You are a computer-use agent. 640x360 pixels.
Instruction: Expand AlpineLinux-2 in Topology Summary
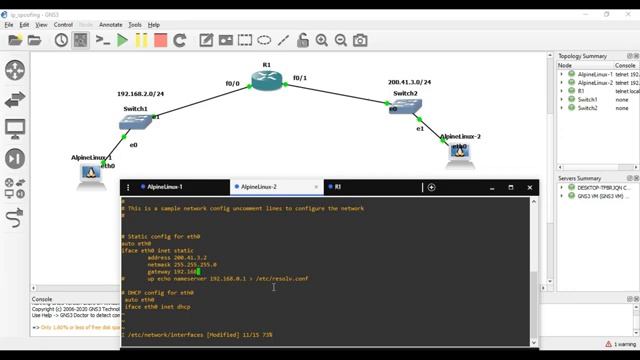[561, 82]
